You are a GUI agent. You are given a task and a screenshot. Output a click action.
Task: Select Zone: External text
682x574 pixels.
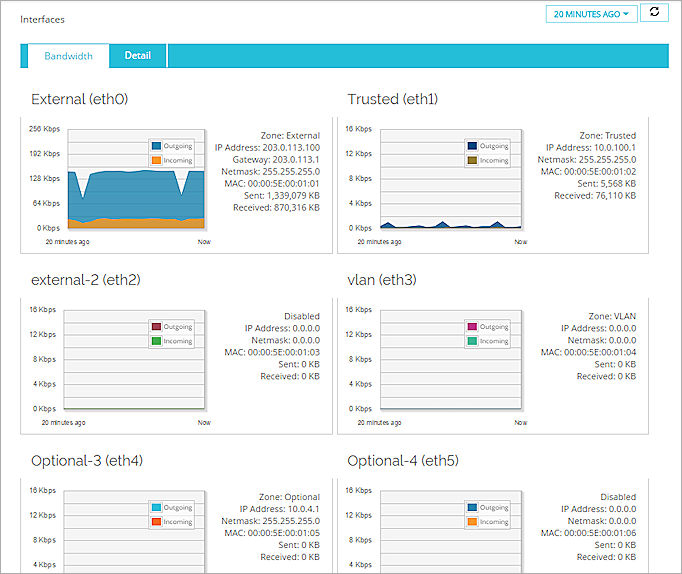pyautogui.click(x=290, y=136)
